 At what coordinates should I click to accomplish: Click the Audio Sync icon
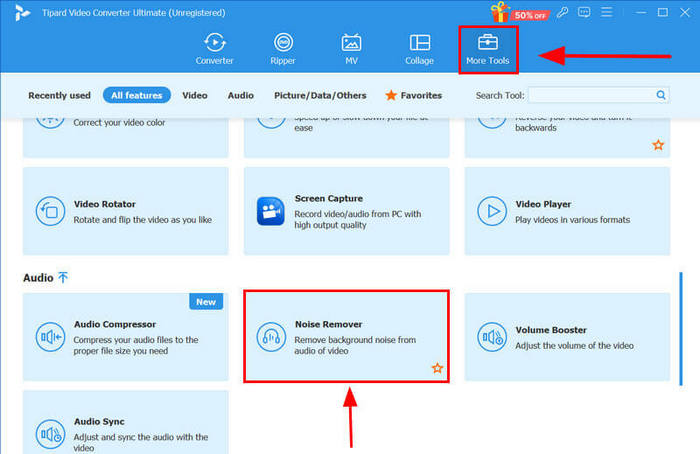tap(50, 434)
